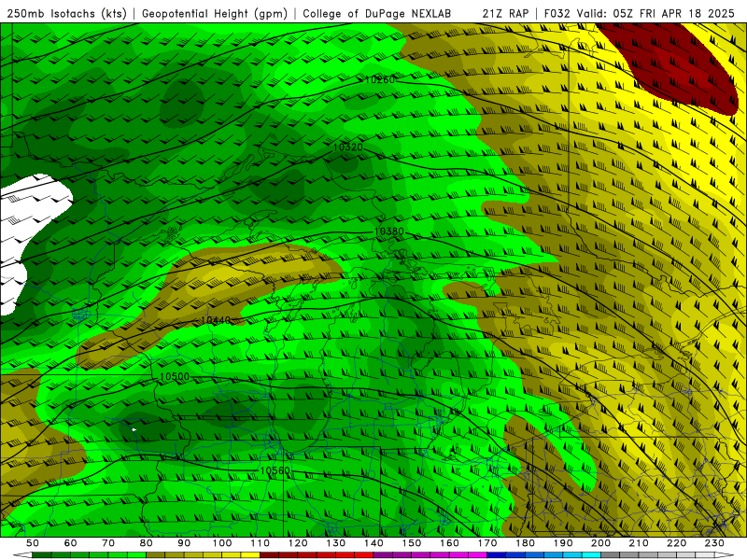Click the 150 label on the color scale

tap(411, 543)
